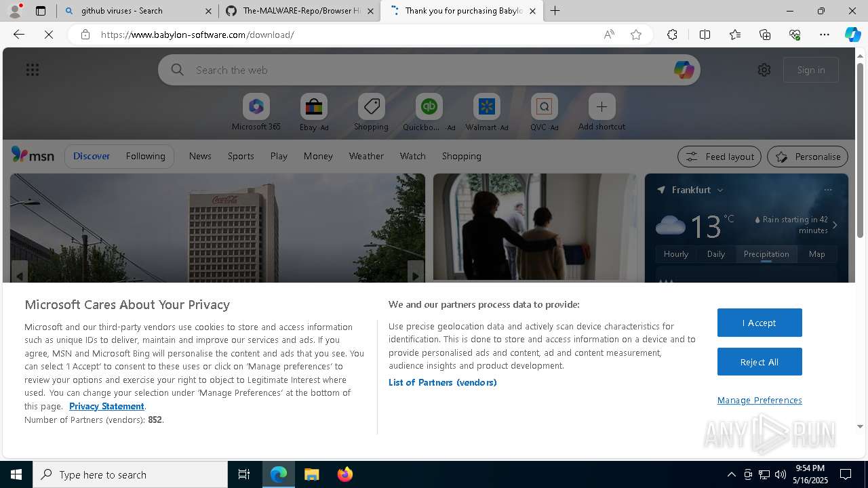Viewport: 868px width, 488px height.
Task: Click the Sign in button
Action: [811, 70]
